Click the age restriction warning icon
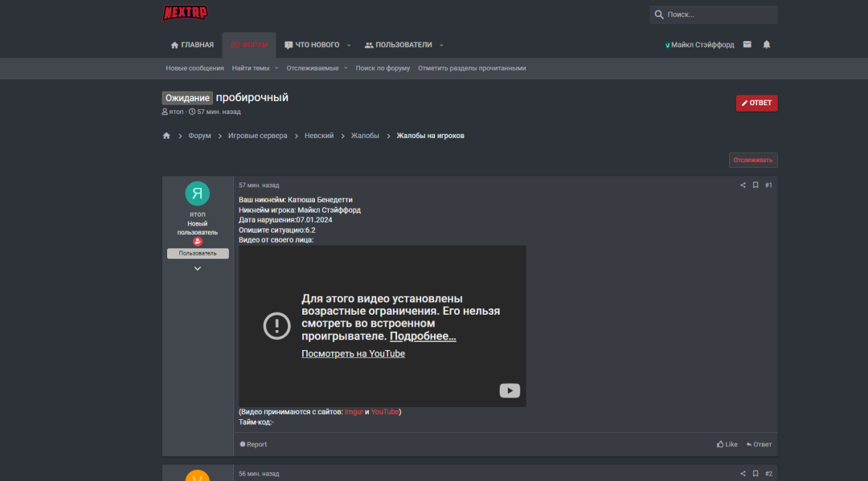Viewport: 868px width, 481px height. click(276, 326)
